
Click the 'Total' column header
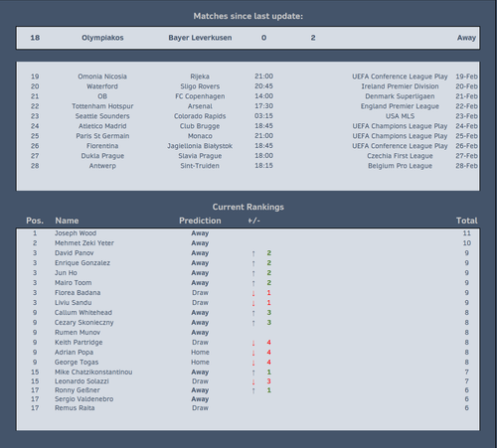click(467, 221)
